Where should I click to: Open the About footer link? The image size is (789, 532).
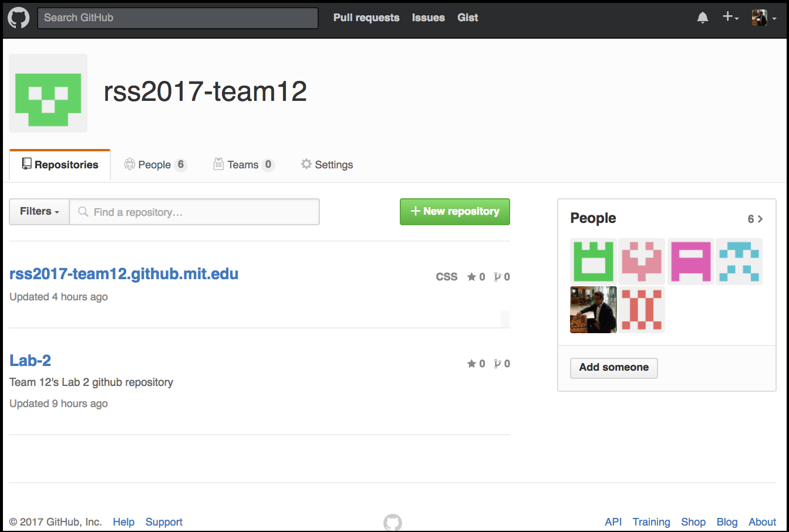tap(762, 522)
